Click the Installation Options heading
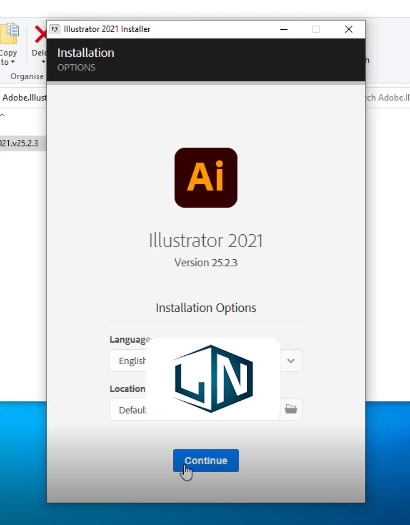 pos(206,308)
